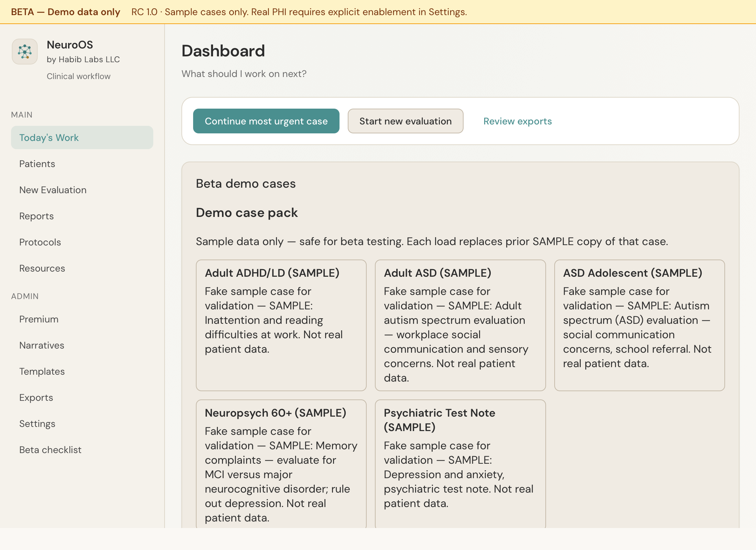Click the 'Demo case pack' heading
Image resolution: width=756 pixels, height=550 pixels.
(x=247, y=212)
